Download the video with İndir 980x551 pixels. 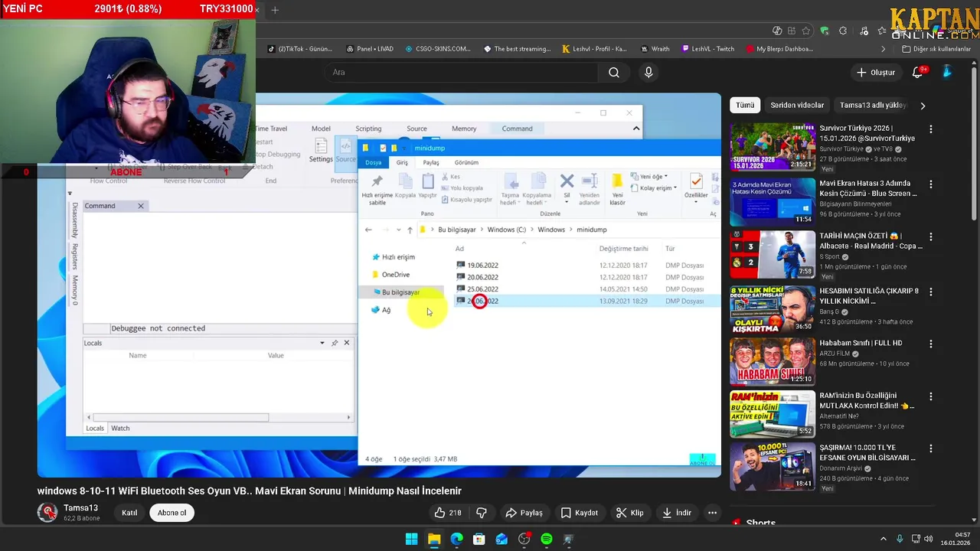click(x=677, y=513)
